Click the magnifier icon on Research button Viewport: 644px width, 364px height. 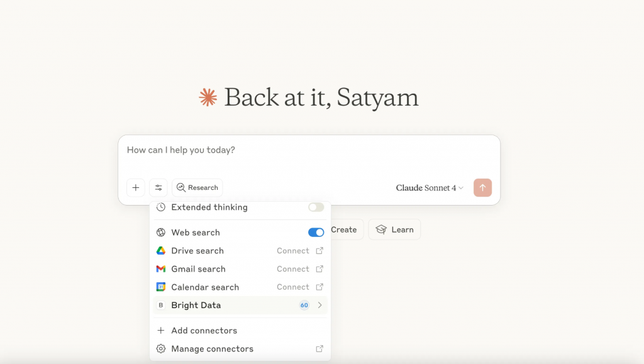(x=180, y=187)
